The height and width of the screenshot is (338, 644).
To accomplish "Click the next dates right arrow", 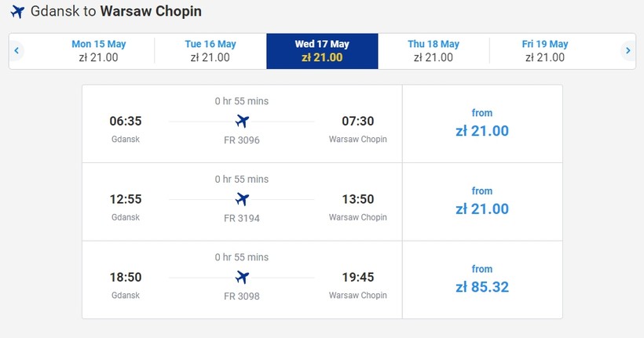I will click(627, 51).
